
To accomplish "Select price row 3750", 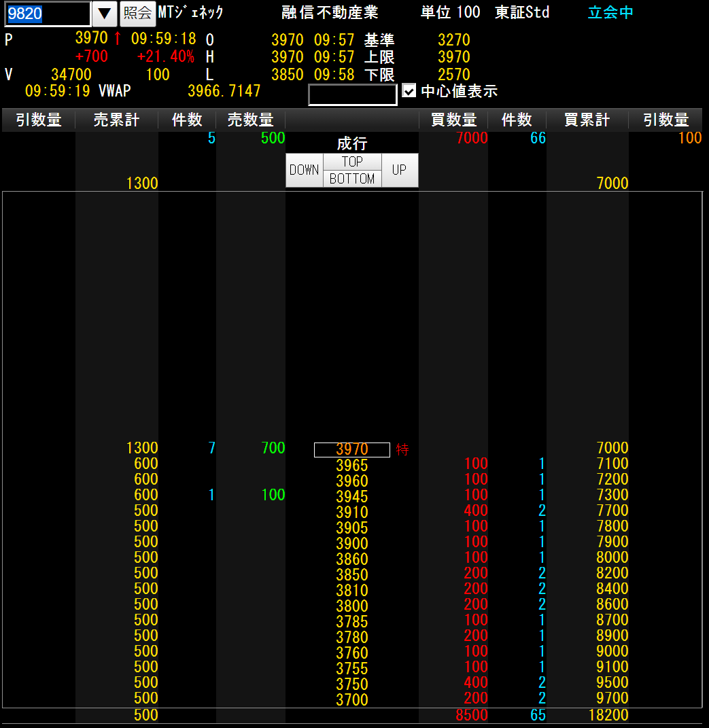I will [x=352, y=684].
